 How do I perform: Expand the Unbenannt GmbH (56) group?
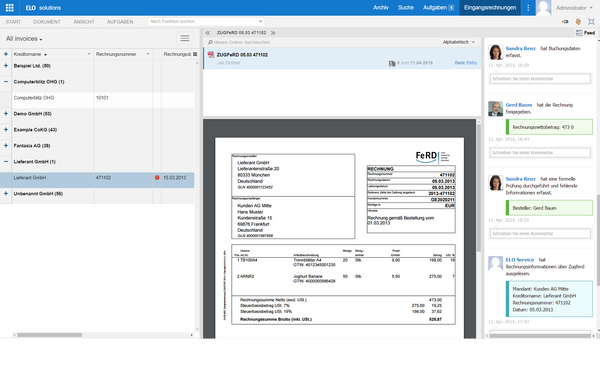tap(6, 194)
